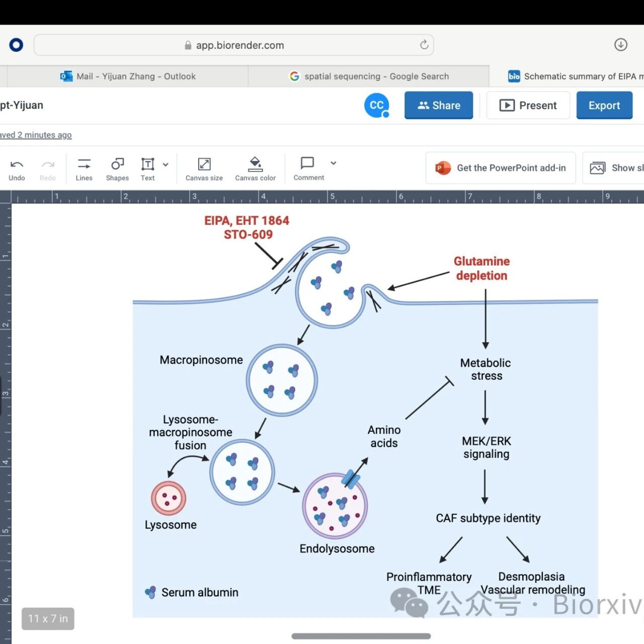Select the EIPA, EHT 1864 STO-609 label
644x644 pixels.
(247, 227)
